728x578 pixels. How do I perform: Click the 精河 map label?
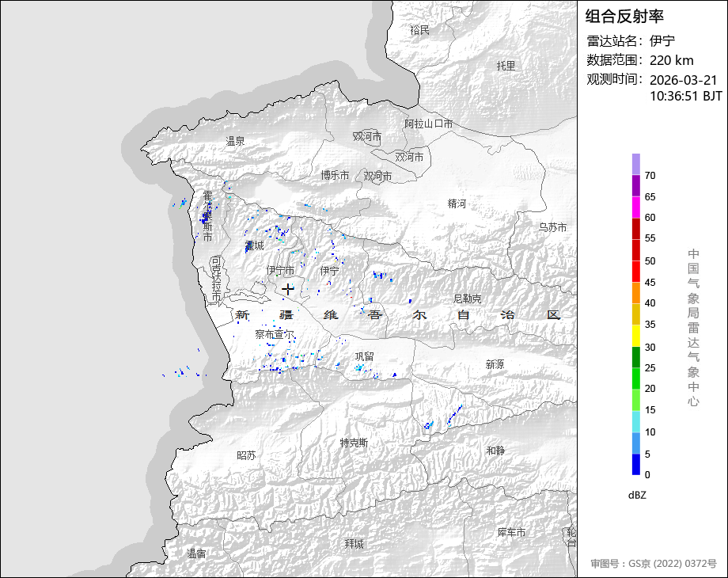[x=457, y=203]
